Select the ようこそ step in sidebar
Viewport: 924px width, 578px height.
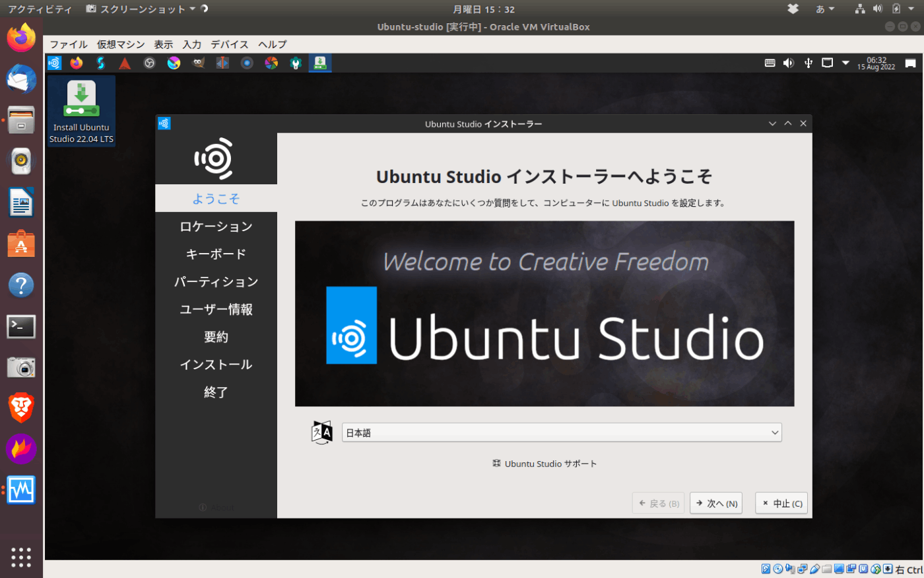click(x=216, y=198)
